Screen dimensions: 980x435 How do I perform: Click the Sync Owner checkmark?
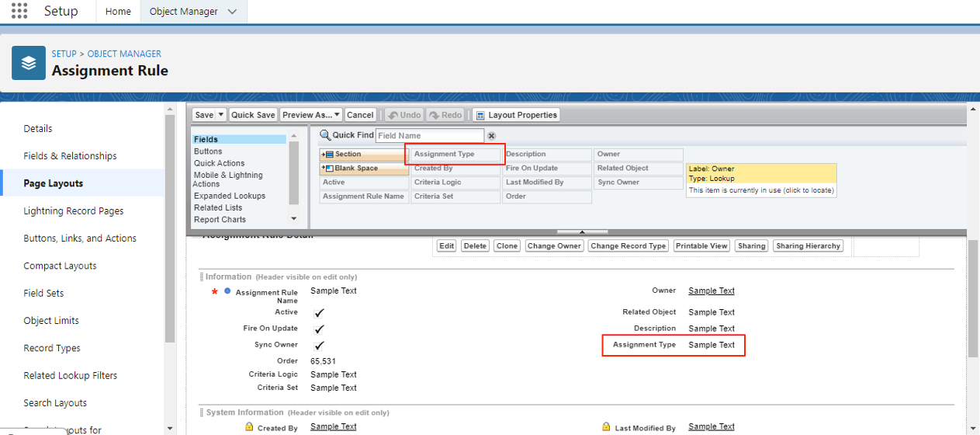319,346
